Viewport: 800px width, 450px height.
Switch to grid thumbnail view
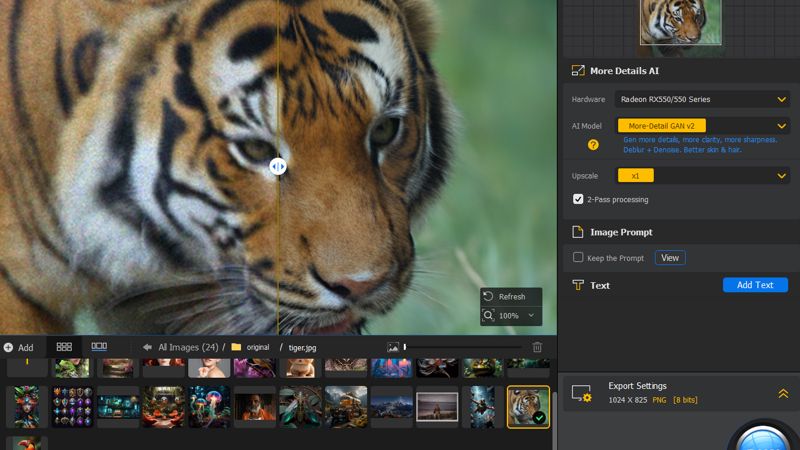[x=64, y=347]
